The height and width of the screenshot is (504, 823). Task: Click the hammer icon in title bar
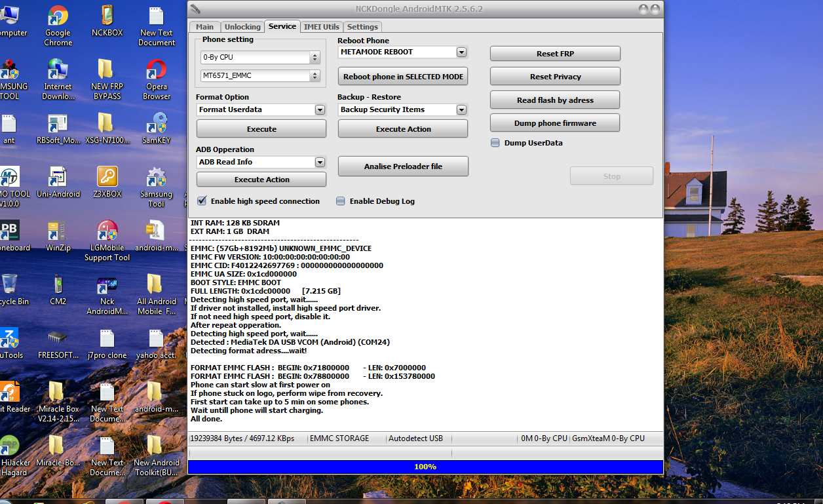195,8
